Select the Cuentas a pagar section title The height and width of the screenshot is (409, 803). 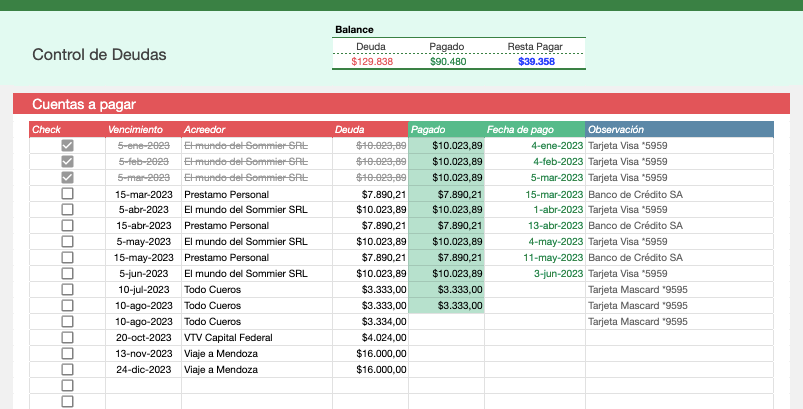pos(83,104)
